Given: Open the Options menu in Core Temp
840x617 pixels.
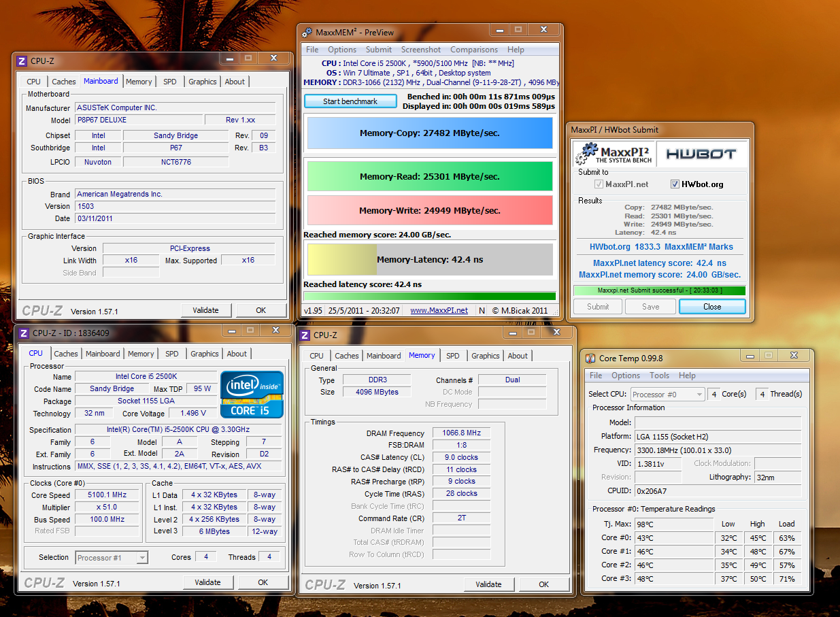Looking at the screenshot, I should click(626, 376).
